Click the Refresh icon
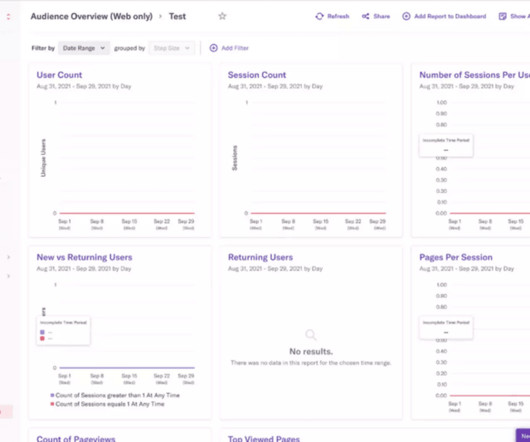 pyautogui.click(x=319, y=16)
